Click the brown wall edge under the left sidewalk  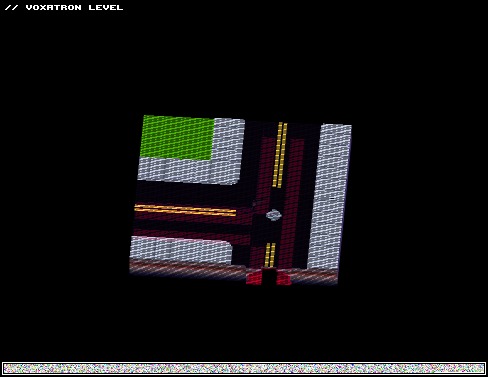click(x=188, y=268)
